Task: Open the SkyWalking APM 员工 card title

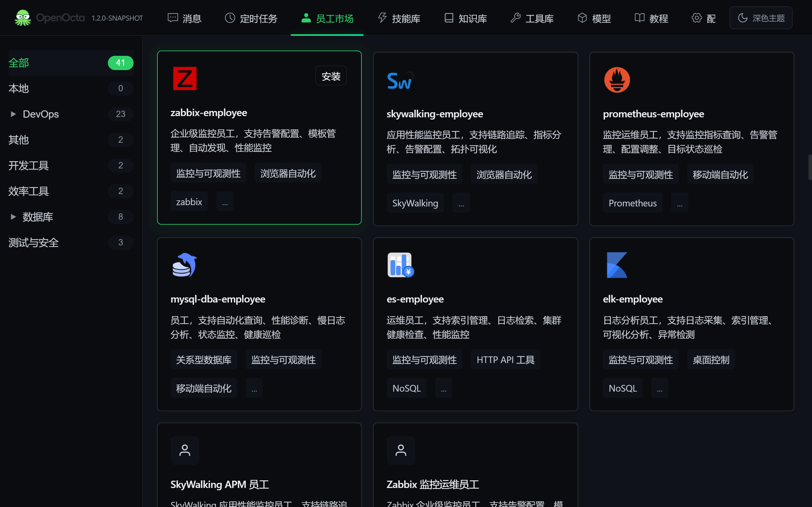Action: tap(220, 484)
